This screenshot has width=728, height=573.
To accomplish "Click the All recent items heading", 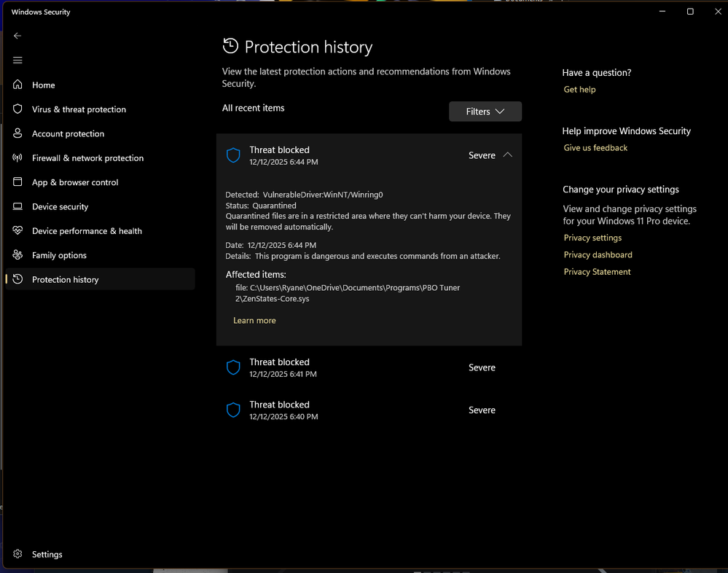I will pyautogui.click(x=253, y=108).
